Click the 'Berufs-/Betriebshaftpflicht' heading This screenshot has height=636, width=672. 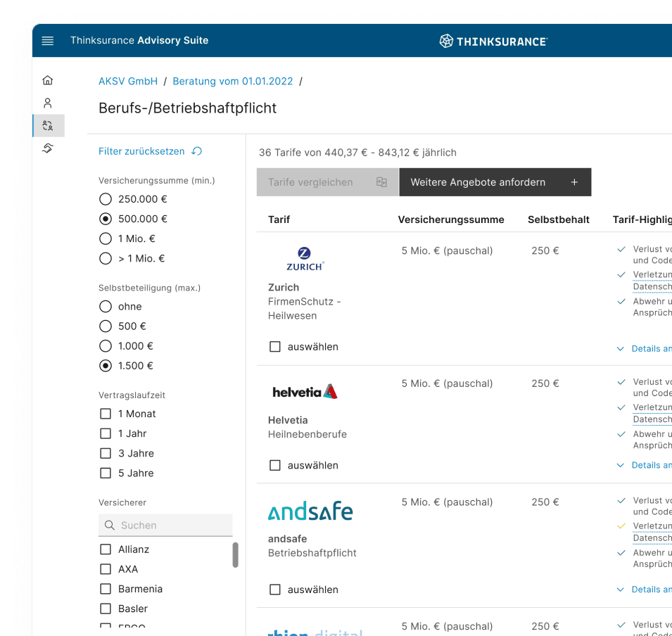pos(188,108)
